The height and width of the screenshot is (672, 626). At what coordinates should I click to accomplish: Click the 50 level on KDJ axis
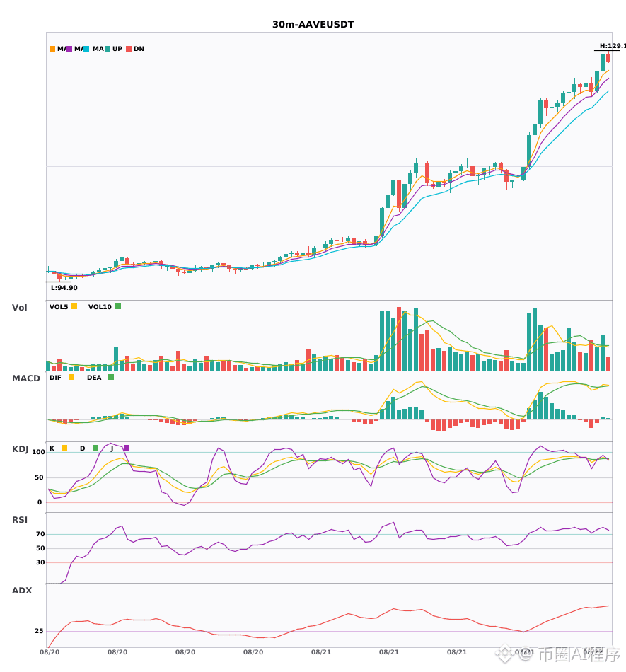click(x=39, y=477)
